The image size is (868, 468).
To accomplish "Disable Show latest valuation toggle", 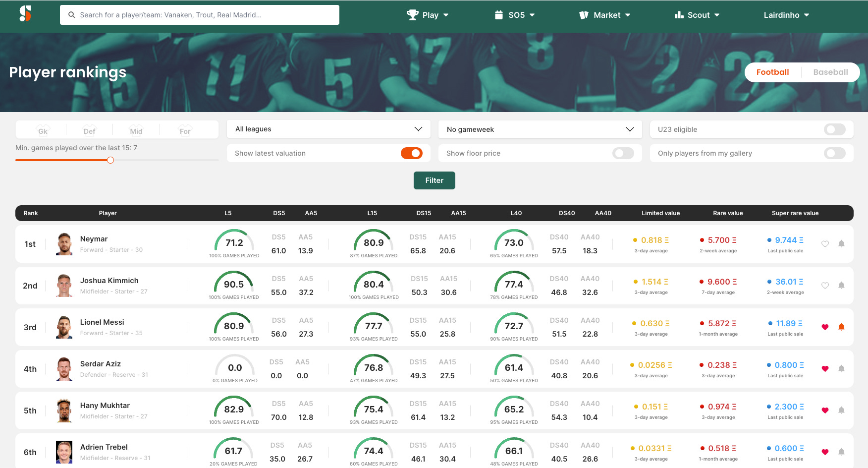I will 412,153.
